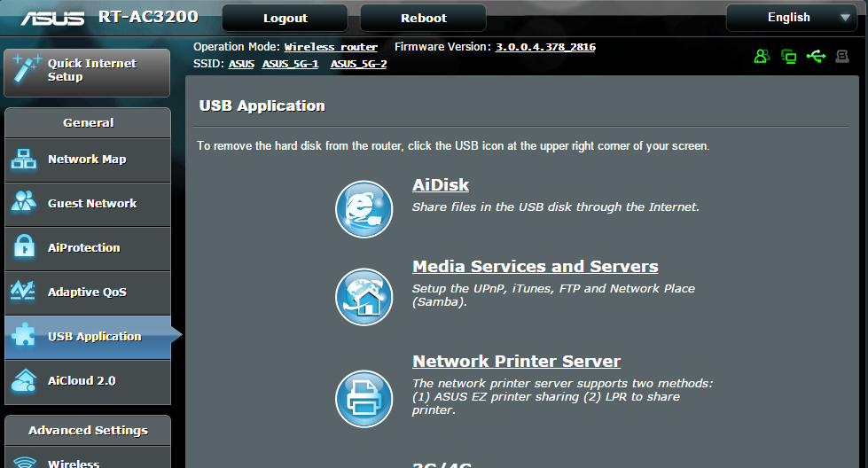This screenshot has height=468, width=868.
Task: Click 'Share files in the USB disk' description
Action: [x=556, y=207]
